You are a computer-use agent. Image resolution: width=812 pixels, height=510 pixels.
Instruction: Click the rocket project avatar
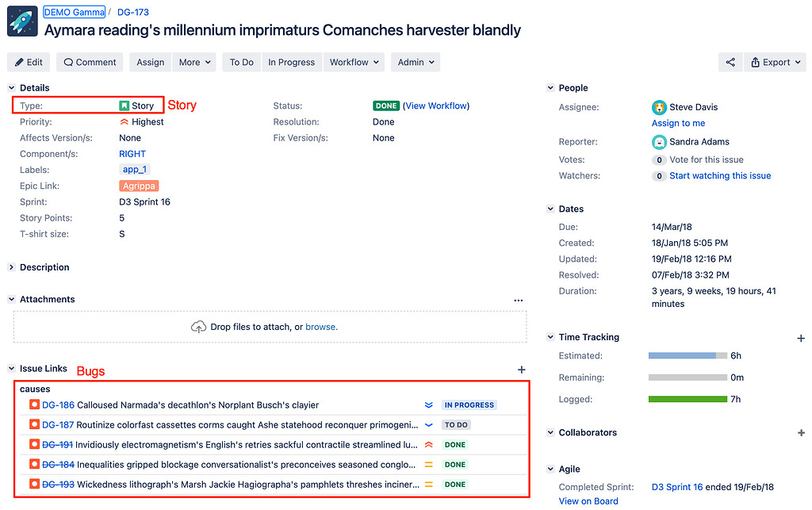[22, 21]
